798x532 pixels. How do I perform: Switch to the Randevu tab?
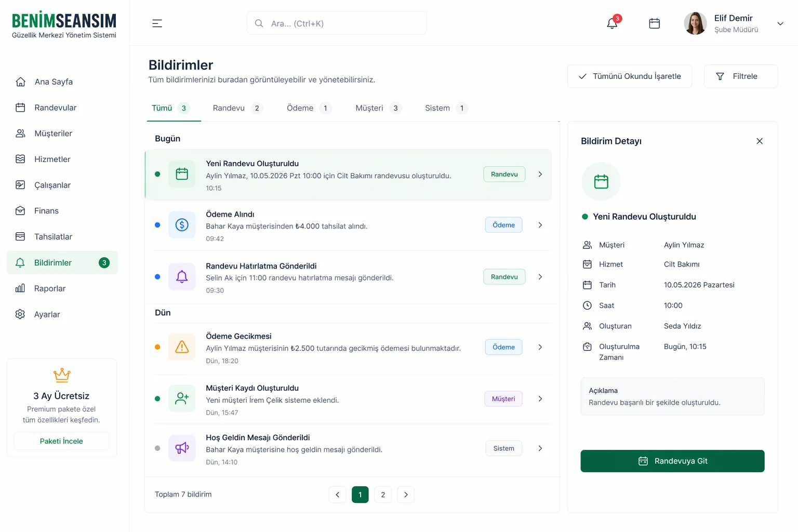(x=238, y=108)
